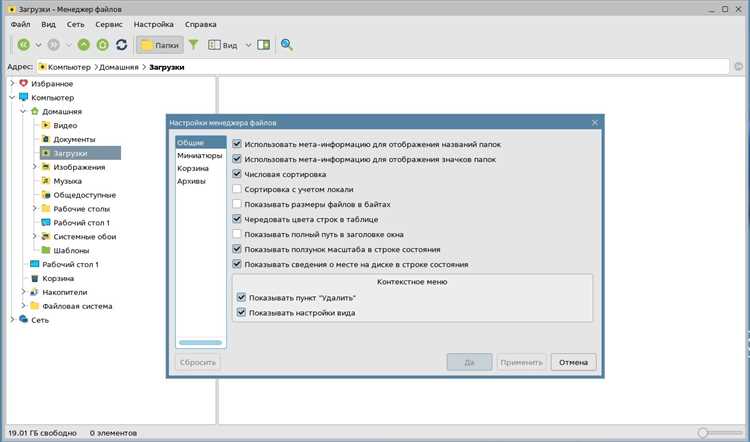
Task: Open the Вид dropdown arrow in toolbar
Action: pyautogui.click(x=248, y=45)
